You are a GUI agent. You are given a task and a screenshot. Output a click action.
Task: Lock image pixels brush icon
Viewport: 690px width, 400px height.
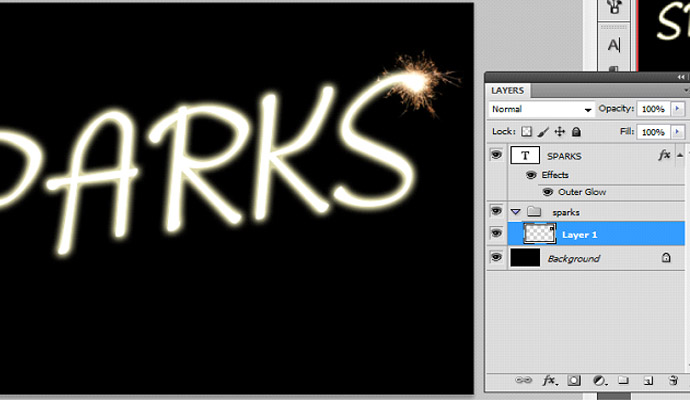(543, 132)
